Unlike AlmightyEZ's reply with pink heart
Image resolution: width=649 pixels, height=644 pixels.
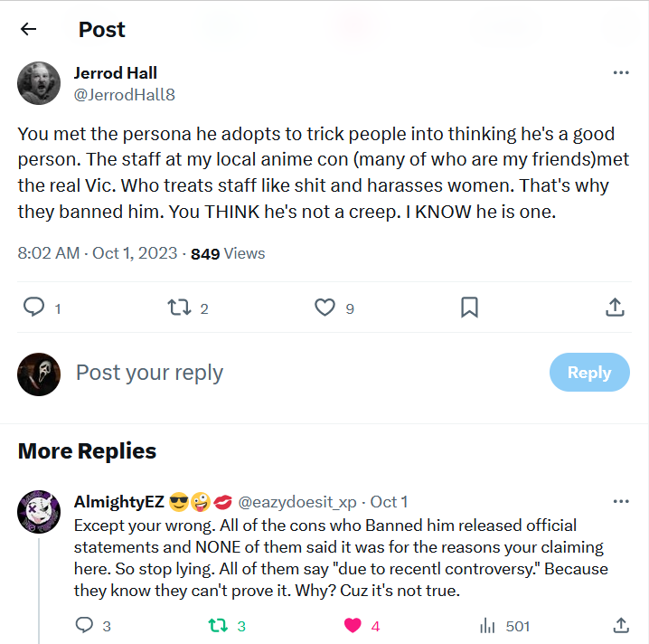353,625
